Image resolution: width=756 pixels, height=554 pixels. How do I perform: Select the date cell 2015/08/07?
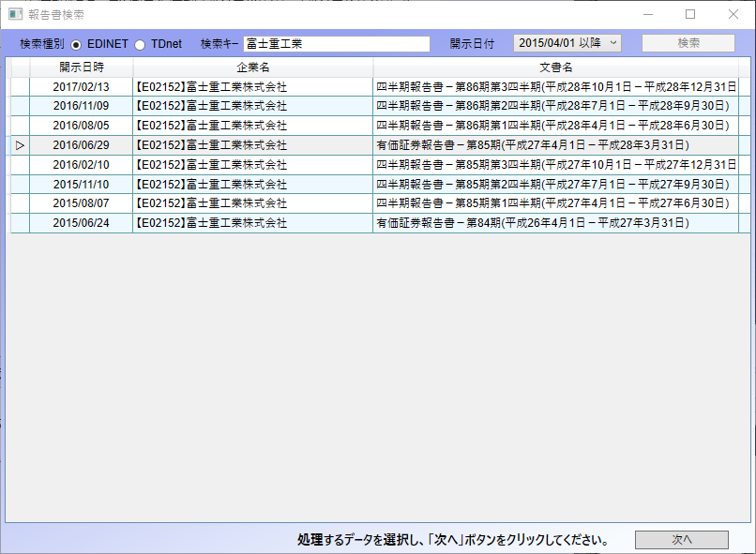(x=81, y=203)
